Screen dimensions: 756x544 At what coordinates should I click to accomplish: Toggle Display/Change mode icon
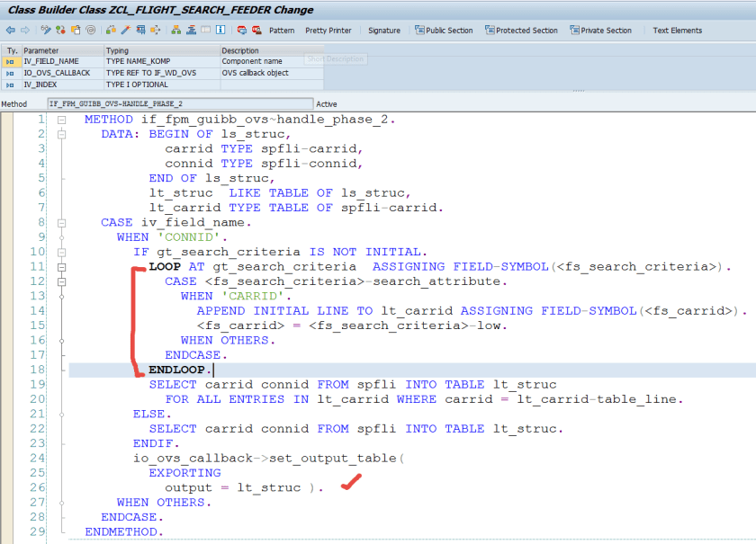(x=44, y=31)
